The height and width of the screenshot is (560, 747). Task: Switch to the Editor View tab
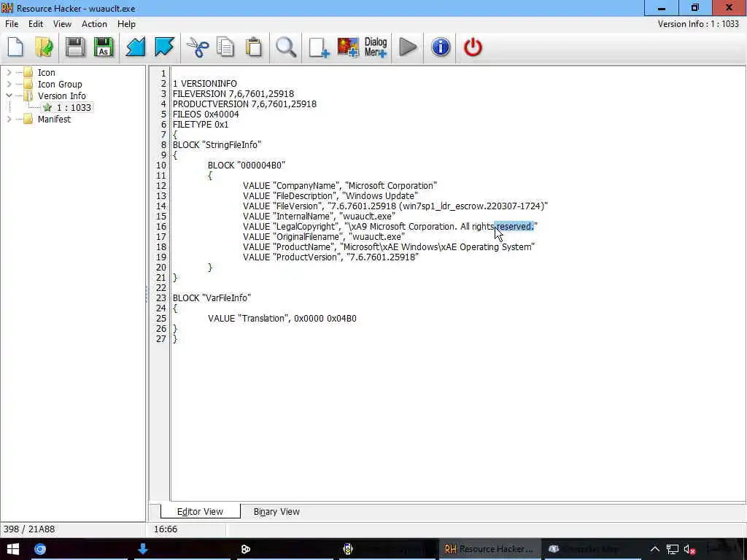[x=200, y=511]
